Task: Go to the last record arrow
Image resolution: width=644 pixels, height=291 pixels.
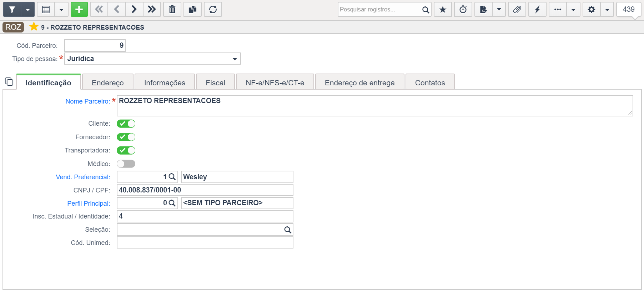Action: [x=152, y=9]
